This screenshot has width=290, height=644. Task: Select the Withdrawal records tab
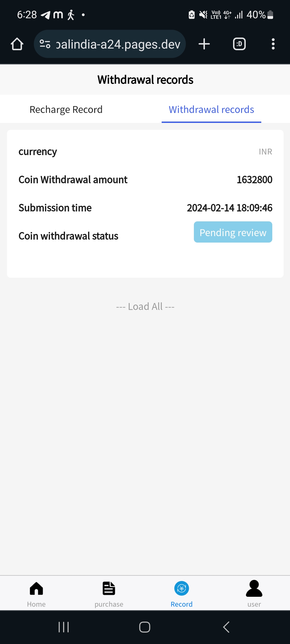coord(211,109)
